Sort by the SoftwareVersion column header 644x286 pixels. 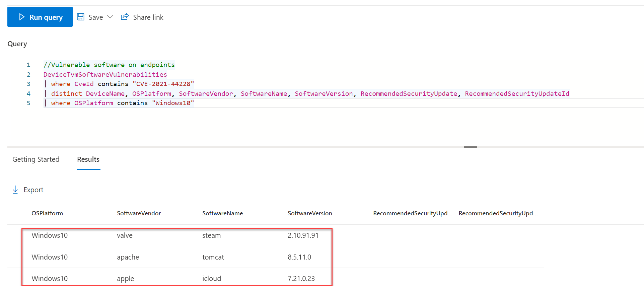tap(310, 213)
